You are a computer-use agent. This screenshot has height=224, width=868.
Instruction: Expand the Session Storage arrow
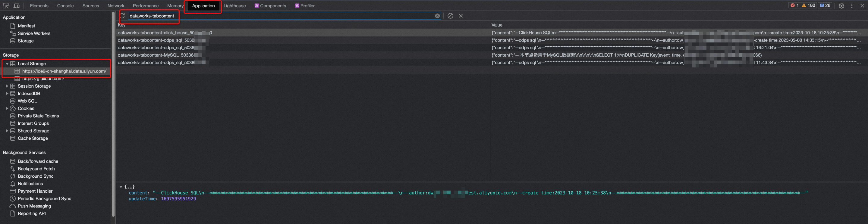point(7,86)
